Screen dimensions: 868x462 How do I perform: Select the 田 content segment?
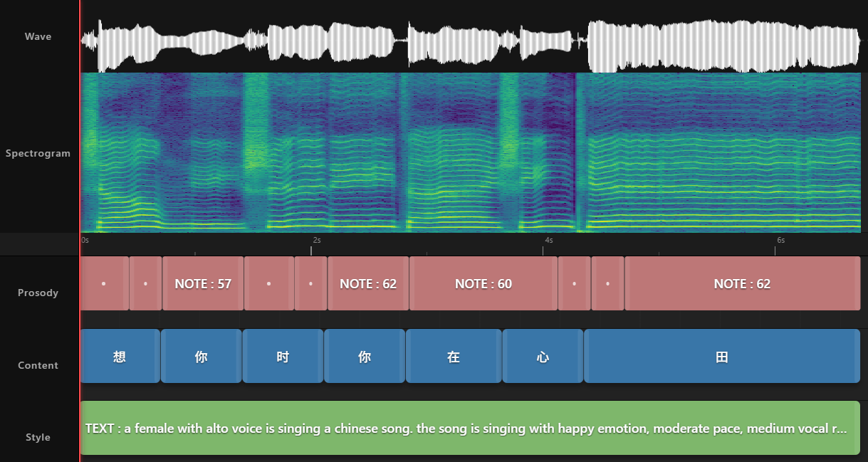tap(722, 356)
